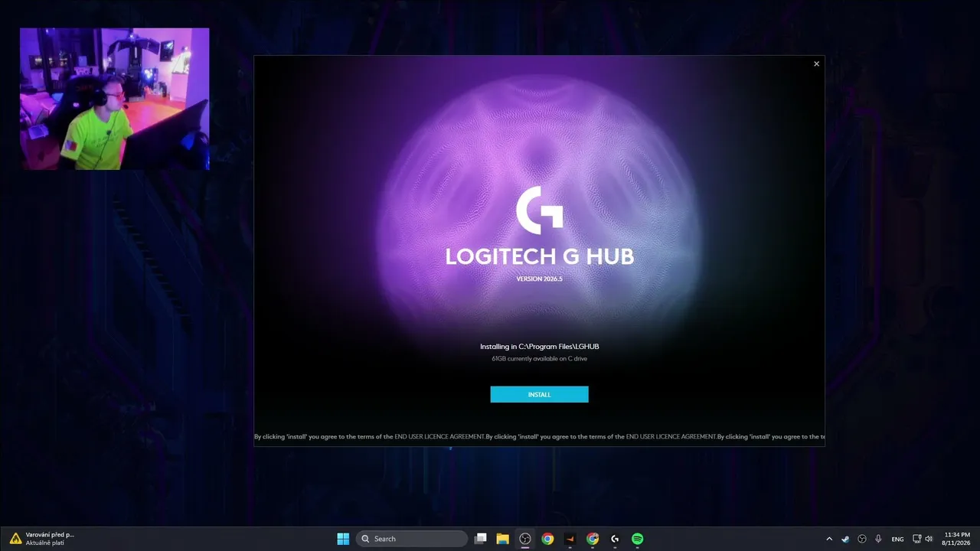The image size is (980, 551).
Task: Click the Logitech G logo in the installer
Action: pyautogui.click(x=540, y=210)
